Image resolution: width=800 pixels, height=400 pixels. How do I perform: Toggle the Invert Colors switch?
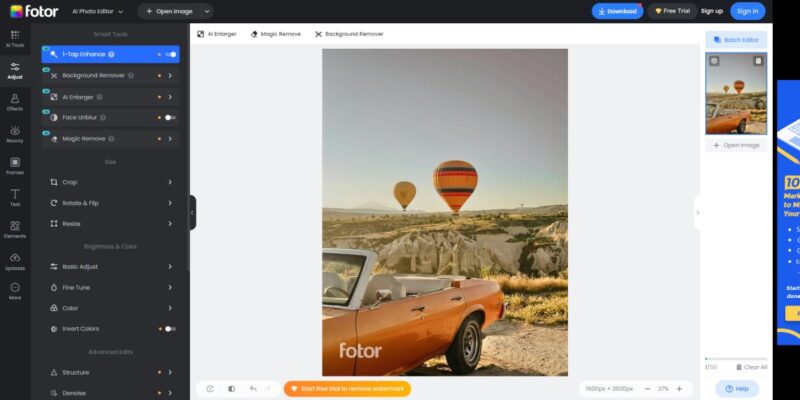(x=170, y=329)
